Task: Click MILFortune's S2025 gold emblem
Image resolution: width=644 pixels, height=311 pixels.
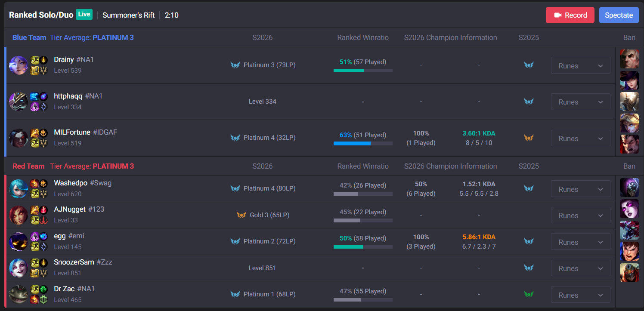Action: [x=529, y=138]
